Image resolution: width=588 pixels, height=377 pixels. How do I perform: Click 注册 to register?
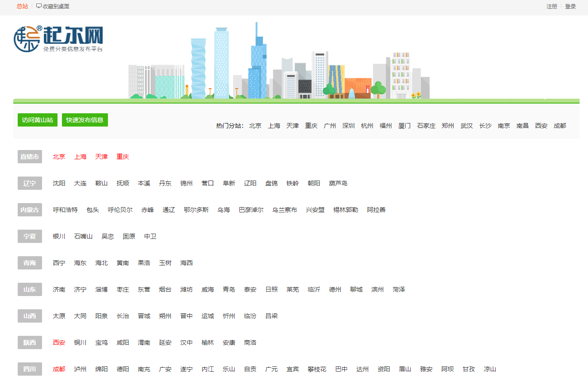pyautogui.click(x=552, y=6)
